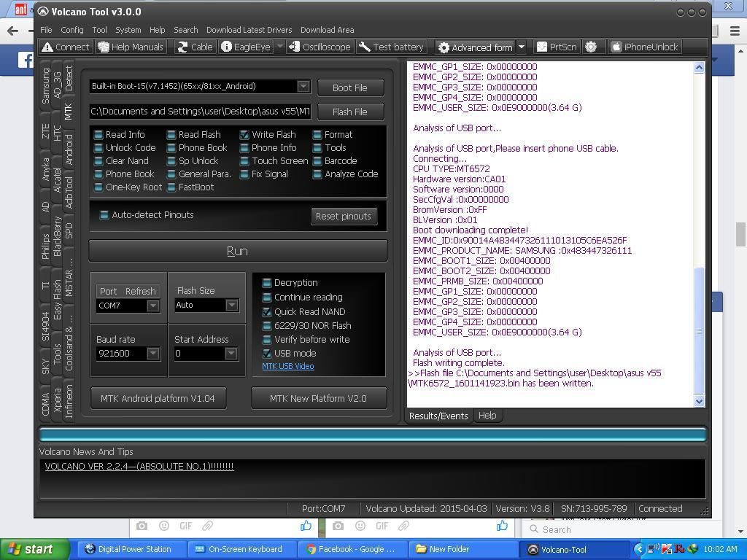Open the COM7 port dropdown
This screenshot has width=747, height=560.
coord(153,306)
